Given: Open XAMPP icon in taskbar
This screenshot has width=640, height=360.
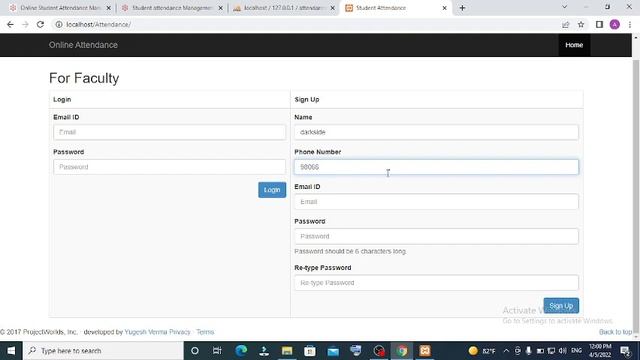Looking at the screenshot, I should point(425,351).
